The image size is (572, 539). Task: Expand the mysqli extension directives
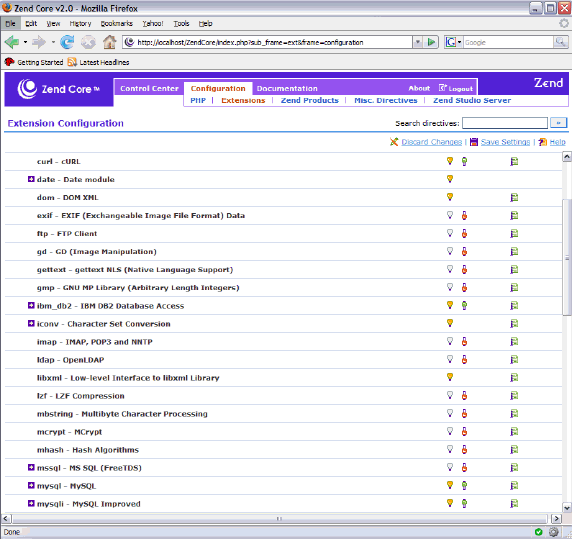point(31,503)
